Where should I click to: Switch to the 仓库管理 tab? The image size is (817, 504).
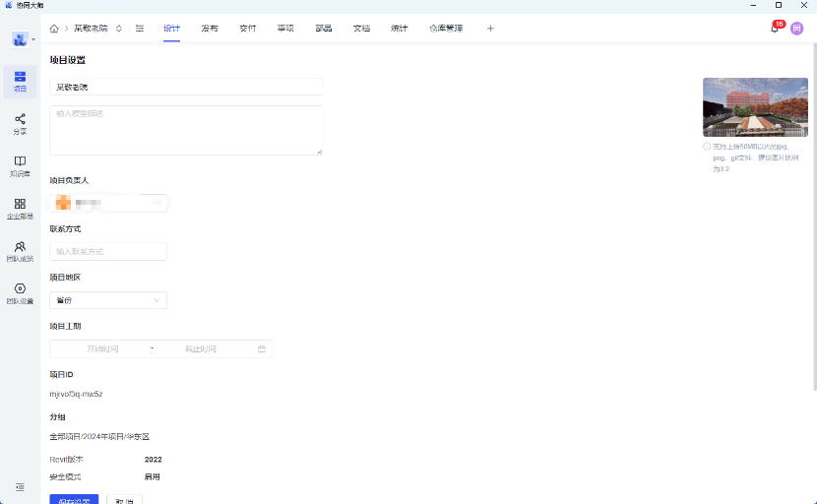445,29
